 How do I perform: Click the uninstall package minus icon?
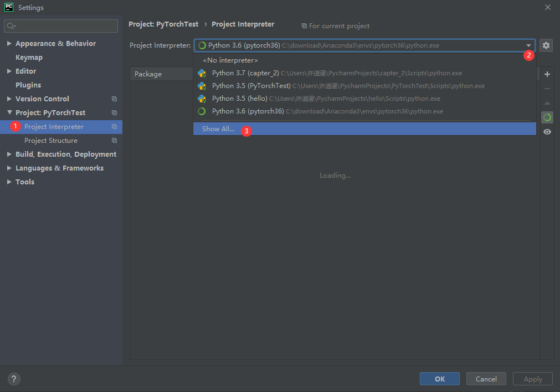(x=547, y=88)
